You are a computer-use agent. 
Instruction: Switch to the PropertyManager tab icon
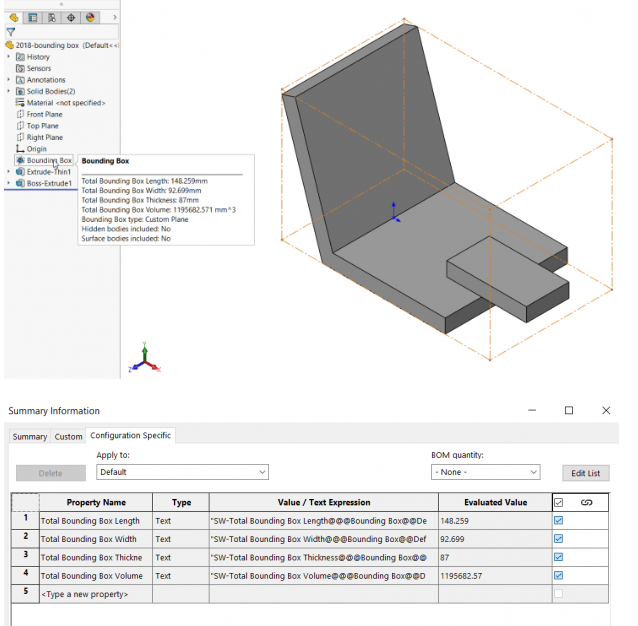point(33,17)
